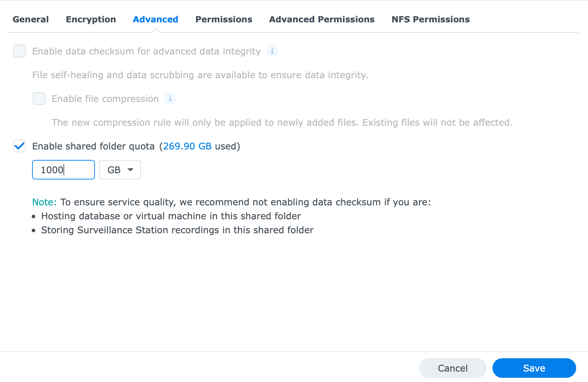The height and width of the screenshot is (382, 588).
Task: Click the 269.90 GB used link
Action: (188, 146)
